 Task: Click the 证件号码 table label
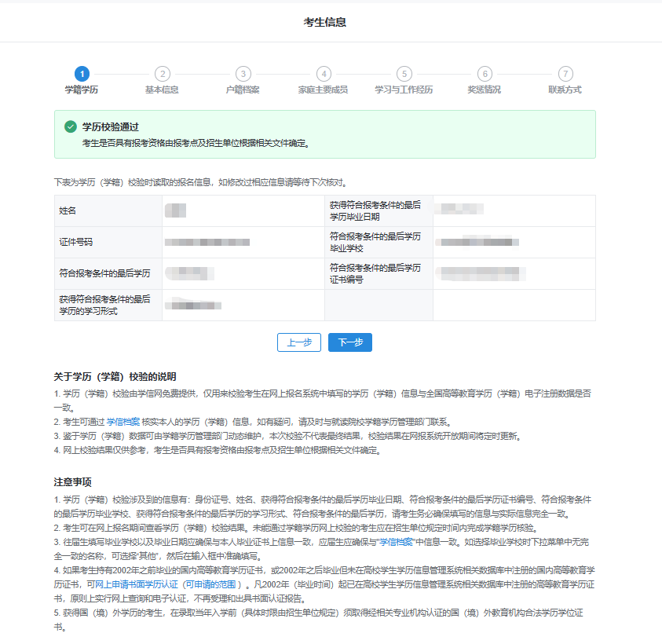point(76,242)
